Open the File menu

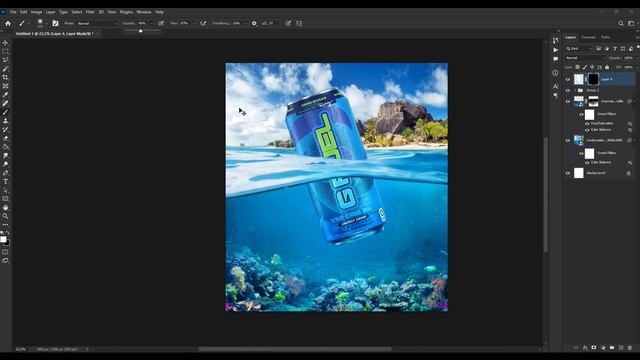pos(13,12)
